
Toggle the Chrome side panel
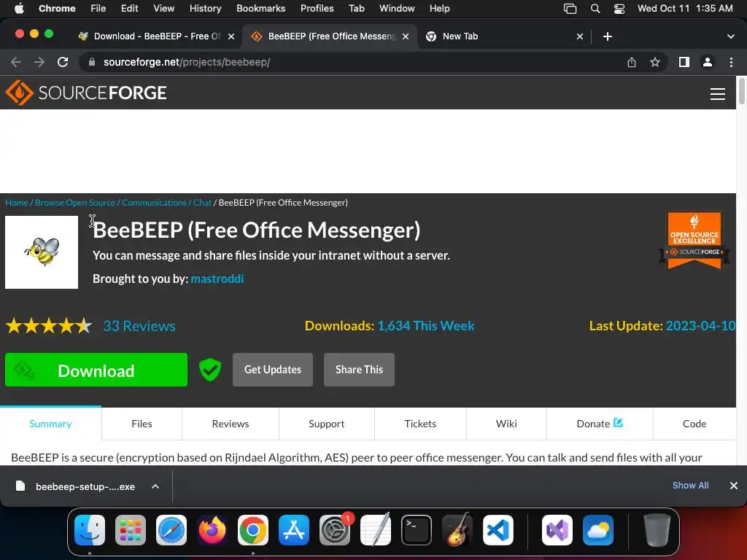coord(684,62)
